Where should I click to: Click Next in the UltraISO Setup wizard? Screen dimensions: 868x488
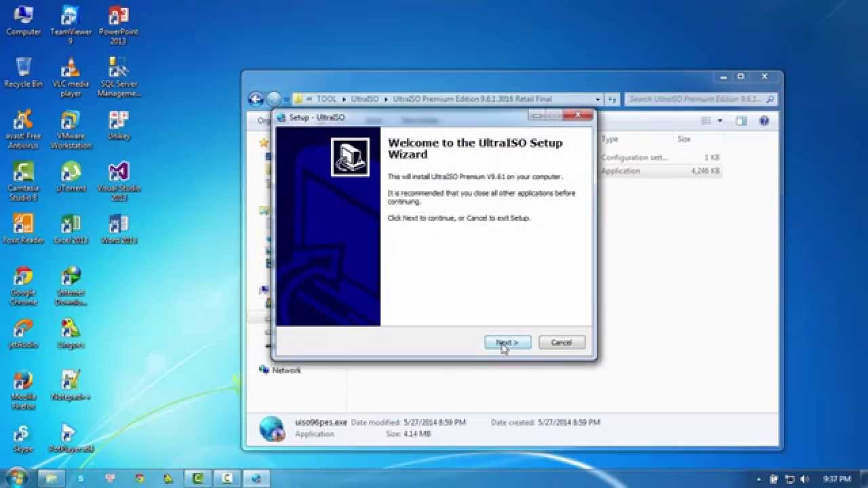[507, 342]
